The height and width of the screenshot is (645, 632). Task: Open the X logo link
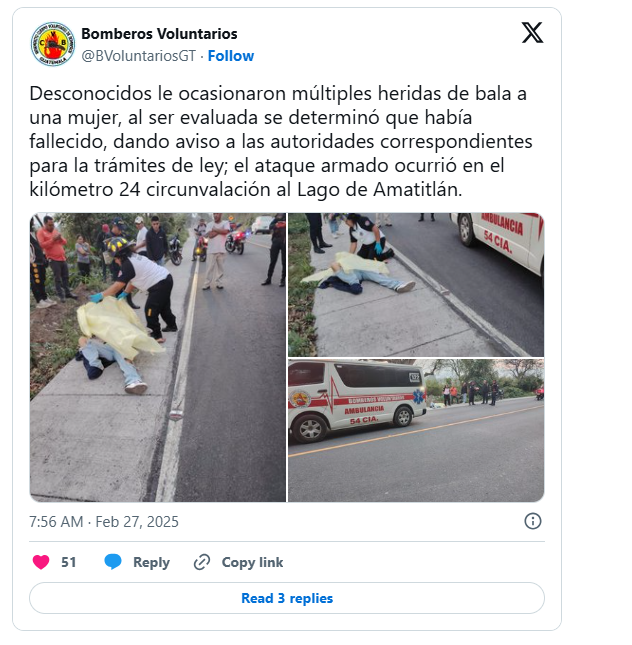click(532, 32)
